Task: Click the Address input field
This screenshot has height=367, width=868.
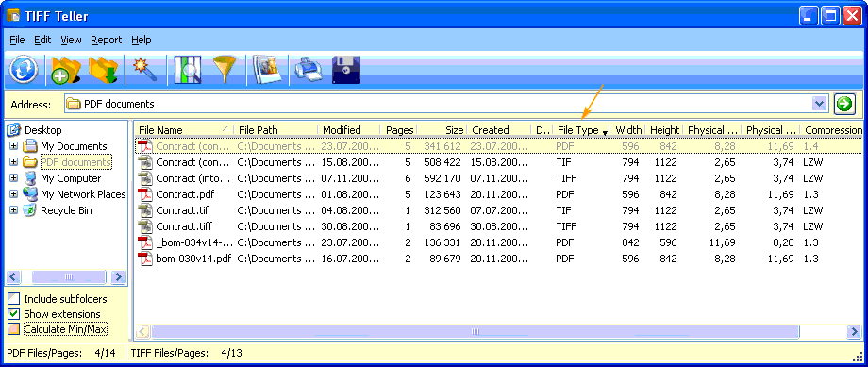Action: click(438, 104)
